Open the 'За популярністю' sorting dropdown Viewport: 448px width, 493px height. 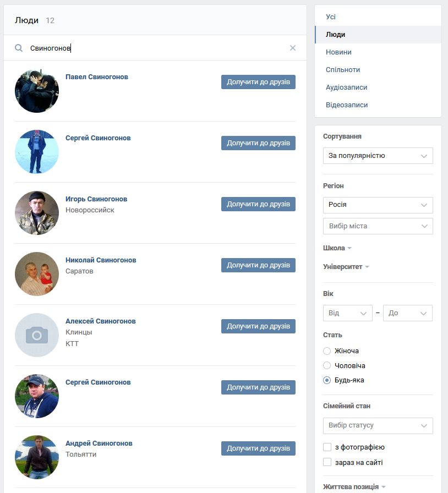(x=378, y=156)
